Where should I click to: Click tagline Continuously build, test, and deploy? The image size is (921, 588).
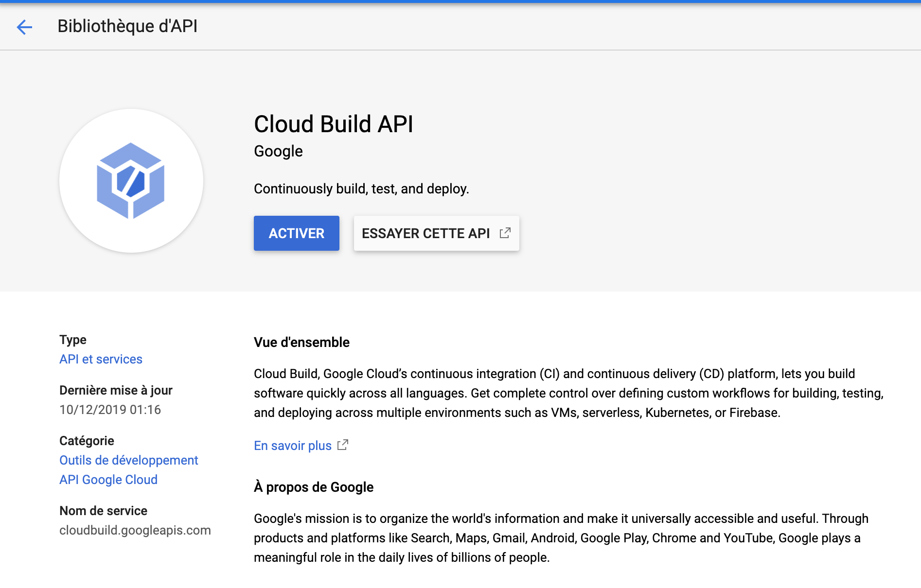361,189
